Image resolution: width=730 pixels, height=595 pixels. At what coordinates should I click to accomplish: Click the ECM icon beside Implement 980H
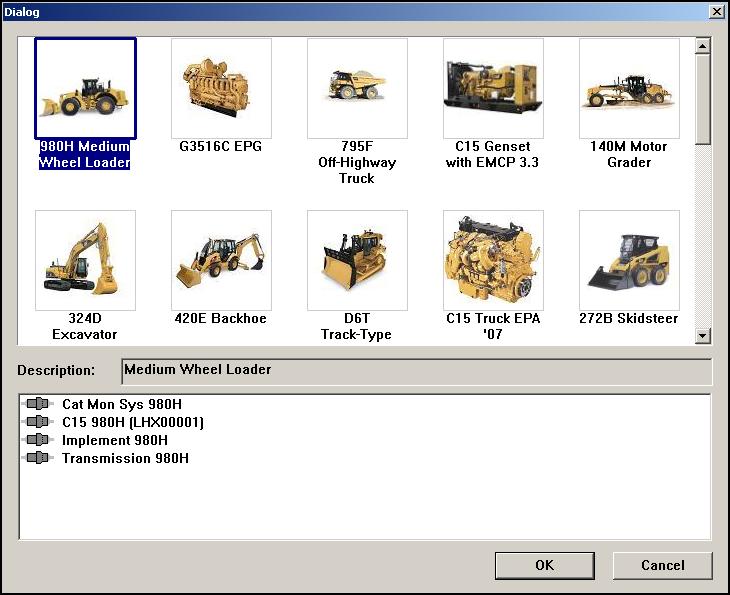(x=38, y=440)
